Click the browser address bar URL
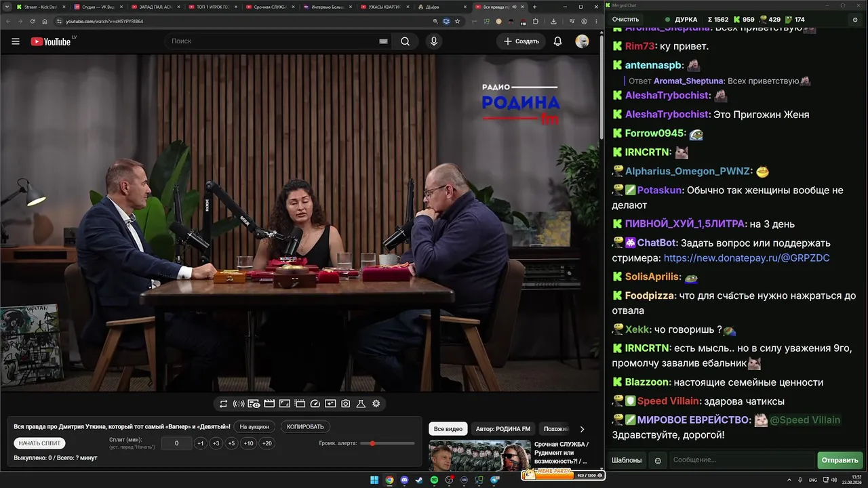The width and height of the screenshot is (868, 488). pos(104,21)
